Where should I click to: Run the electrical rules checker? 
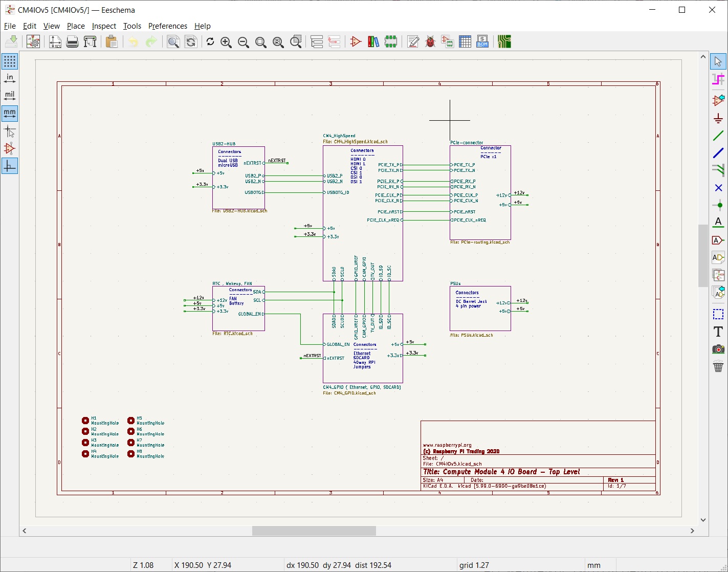[x=430, y=41]
